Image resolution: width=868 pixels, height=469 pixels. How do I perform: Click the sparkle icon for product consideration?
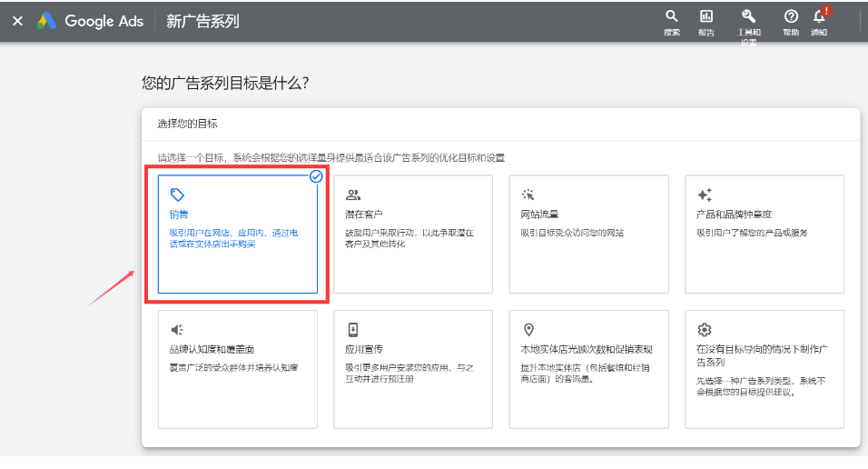pyautogui.click(x=704, y=195)
